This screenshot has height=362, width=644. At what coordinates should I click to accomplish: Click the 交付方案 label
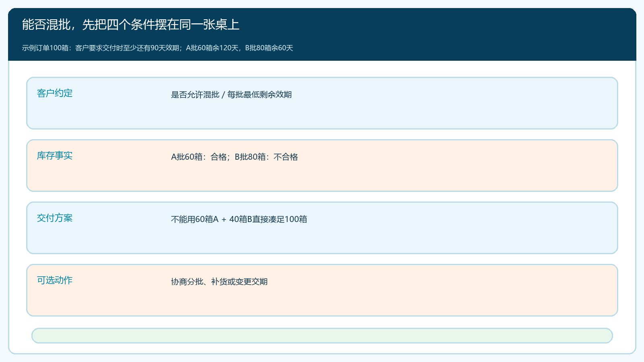tap(55, 218)
